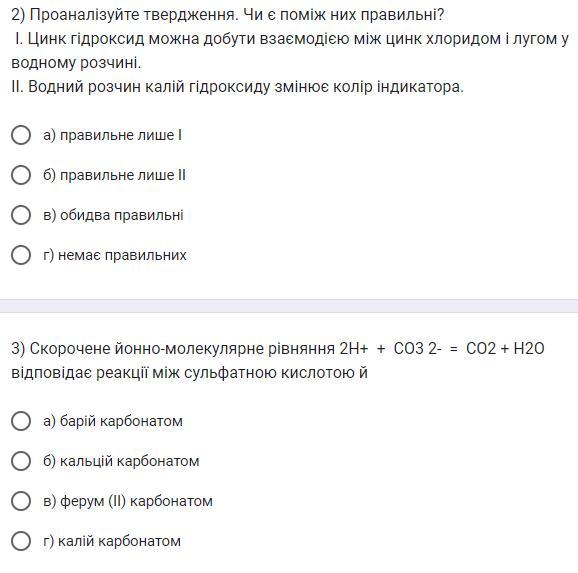Click question 2 heading 'Проаналізуйте твердження'
The height and width of the screenshot is (573, 578).
(x=227, y=15)
